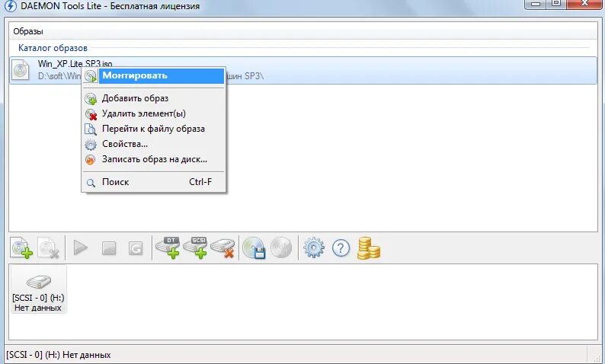This screenshot has width=605, height=364.
Task: Click the Монтировать menu item icon
Action: pos(91,76)
